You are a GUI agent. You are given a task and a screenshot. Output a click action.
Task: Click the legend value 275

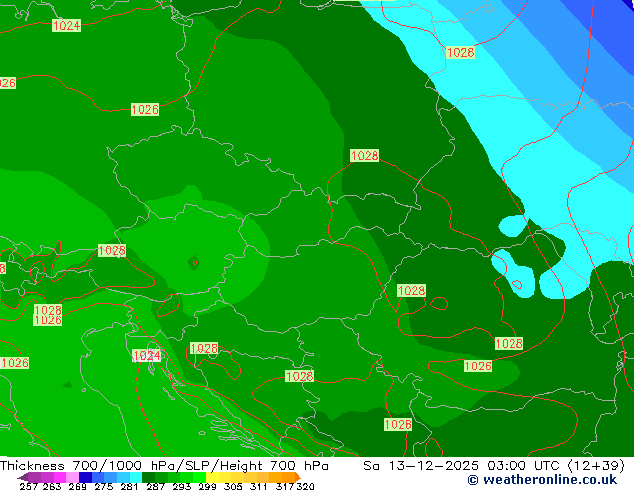[x=104, y=486]
